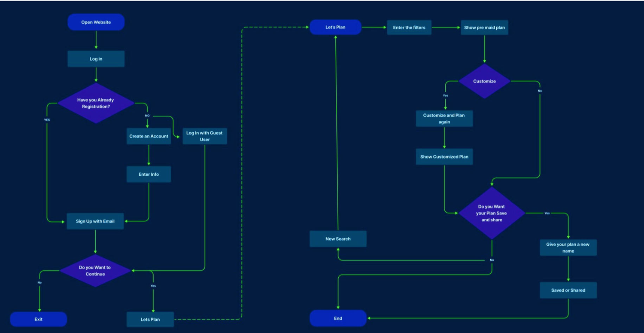Select the Show pre maid plan box
Image resolution: width=644 pixels, height=333 pixels.
point(484,27)
